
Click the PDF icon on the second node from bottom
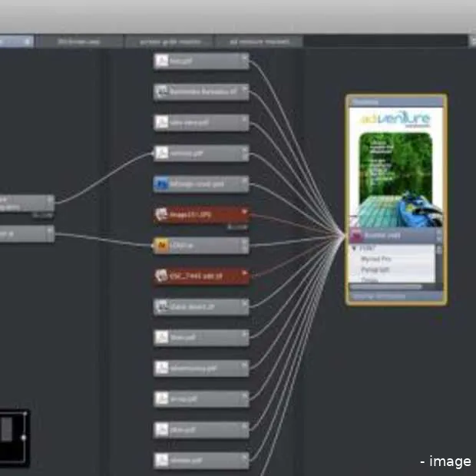(x=162, y=430)
